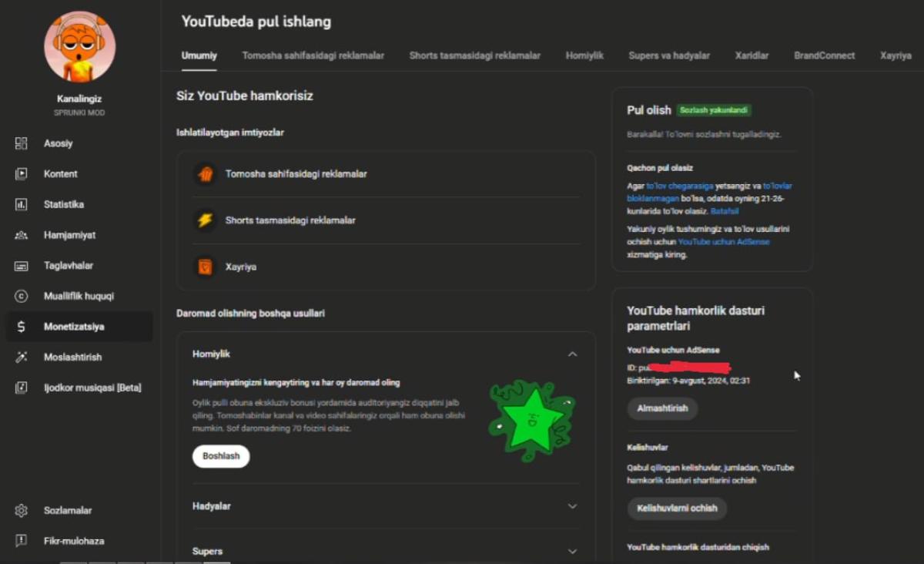Viewport: 924px width, 564px height.
Task: Click the Sozlash yakunlandi status badge
Action: [x=714, y=110]
